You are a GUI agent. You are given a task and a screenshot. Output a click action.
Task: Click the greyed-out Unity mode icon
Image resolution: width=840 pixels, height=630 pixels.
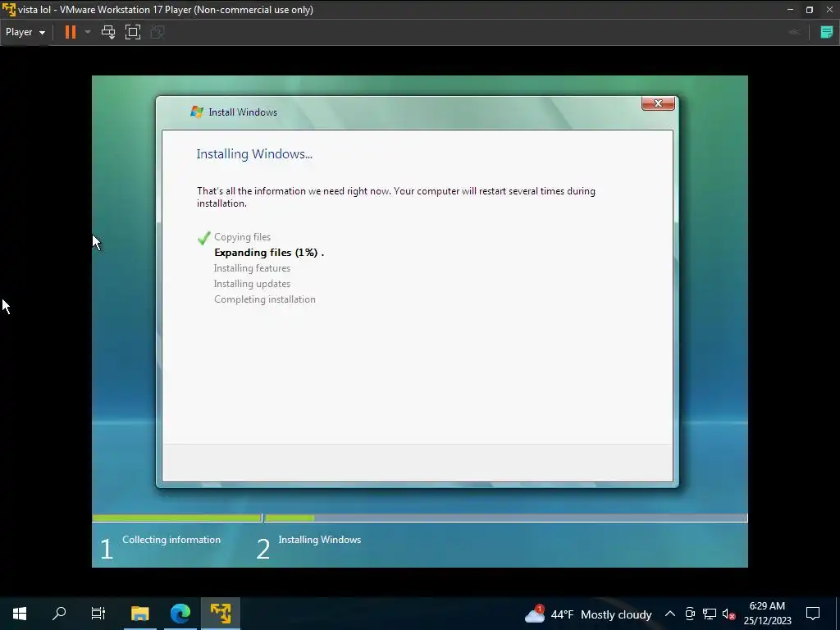pyautogui.click(x=157, y=32)
